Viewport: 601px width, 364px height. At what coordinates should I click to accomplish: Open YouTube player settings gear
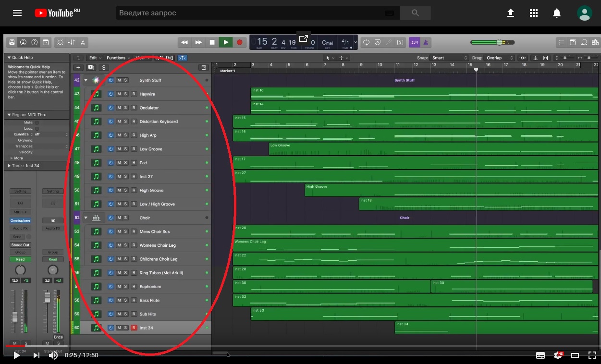coord(558,355)
